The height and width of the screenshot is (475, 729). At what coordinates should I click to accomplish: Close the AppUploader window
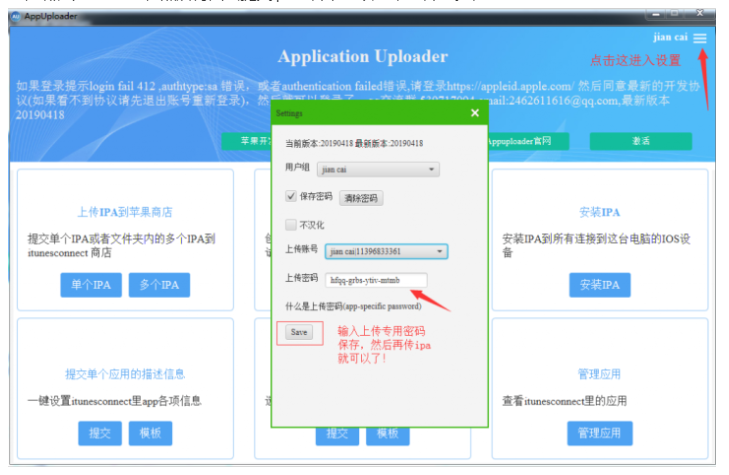tap(700, 13)
